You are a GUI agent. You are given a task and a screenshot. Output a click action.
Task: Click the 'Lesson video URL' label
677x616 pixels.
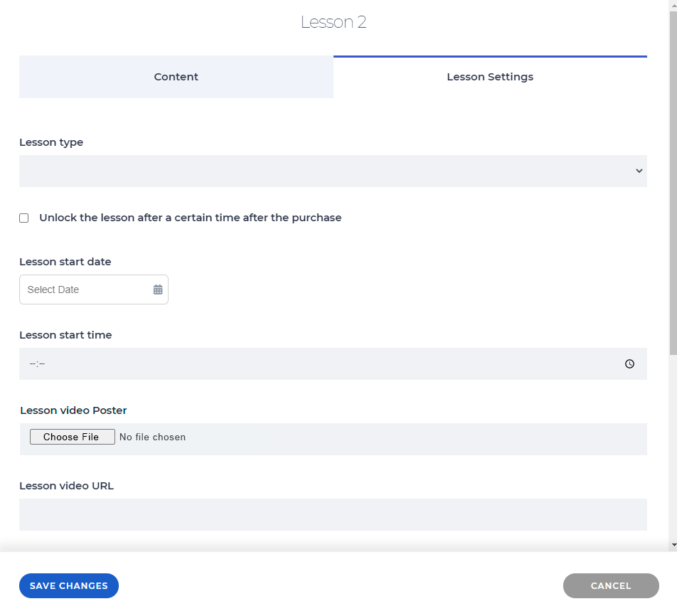click(67, 486)
